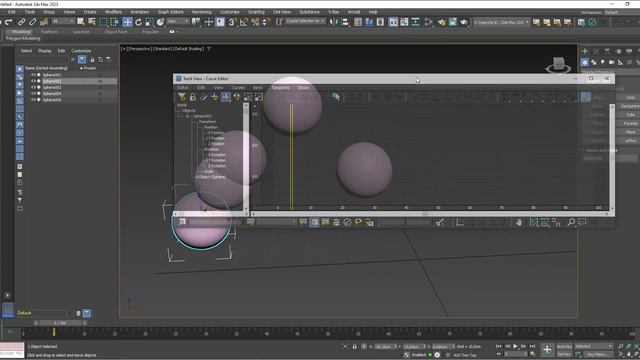Click the Unlink Selection tool
Image resolution: width=640 pixels, height=360 pixels.
(x=33, y=22)
